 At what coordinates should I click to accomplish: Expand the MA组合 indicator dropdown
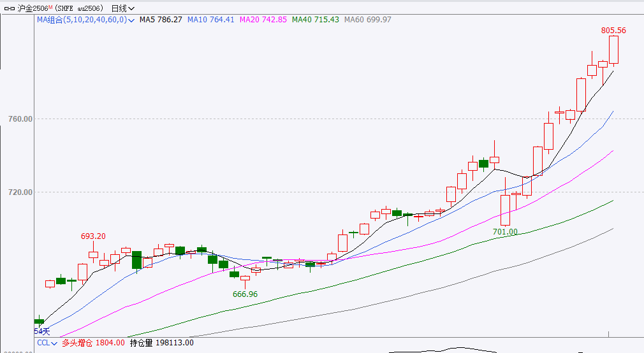(86, 20)
